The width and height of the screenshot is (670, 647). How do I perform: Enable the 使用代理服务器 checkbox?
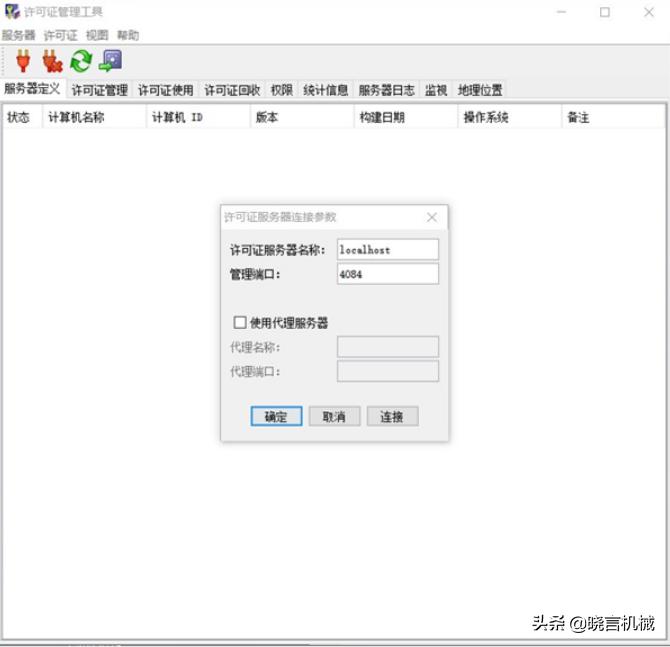click(240, 322)
